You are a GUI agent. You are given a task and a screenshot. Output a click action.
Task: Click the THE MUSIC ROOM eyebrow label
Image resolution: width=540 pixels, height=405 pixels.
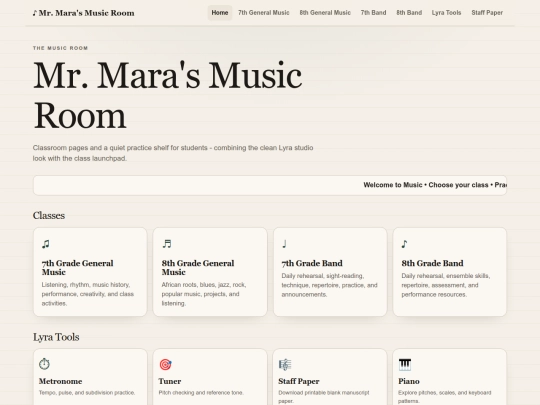[x=60, y=48]
